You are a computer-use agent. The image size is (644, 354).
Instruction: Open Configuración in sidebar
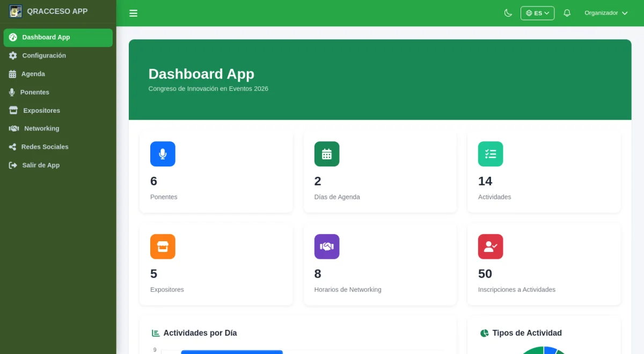(58, 56)
